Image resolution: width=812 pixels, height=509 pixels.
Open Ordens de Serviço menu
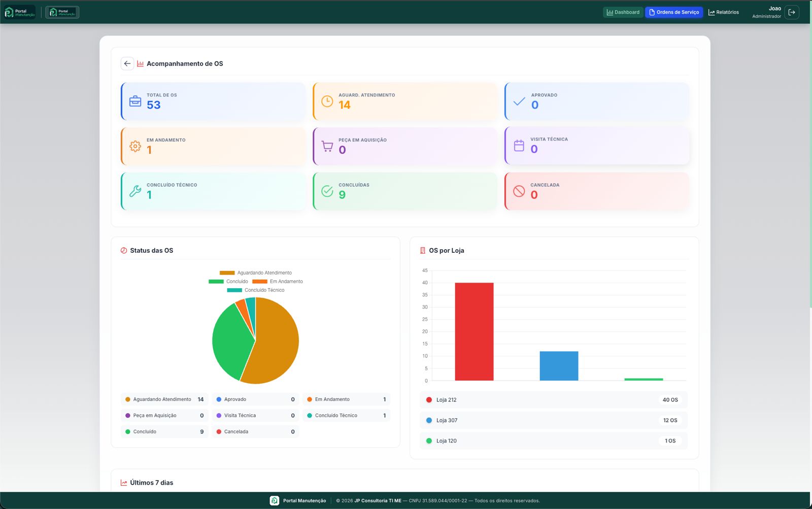pyautogui.click(x=674, y=12)
